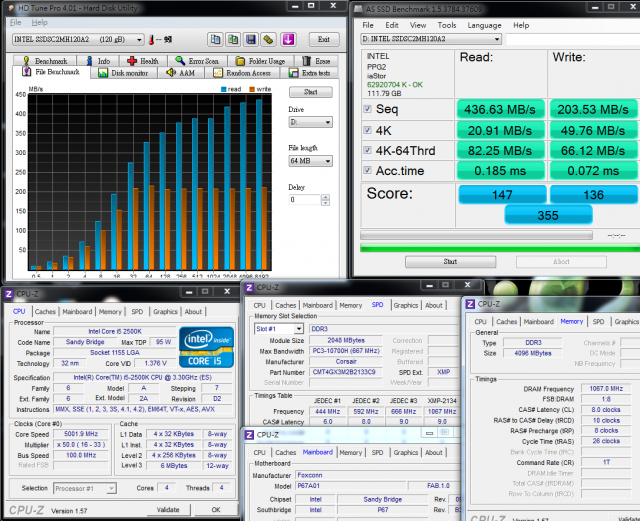Click the Benchmark tab lightbulb icon

(x=26, y=61)
